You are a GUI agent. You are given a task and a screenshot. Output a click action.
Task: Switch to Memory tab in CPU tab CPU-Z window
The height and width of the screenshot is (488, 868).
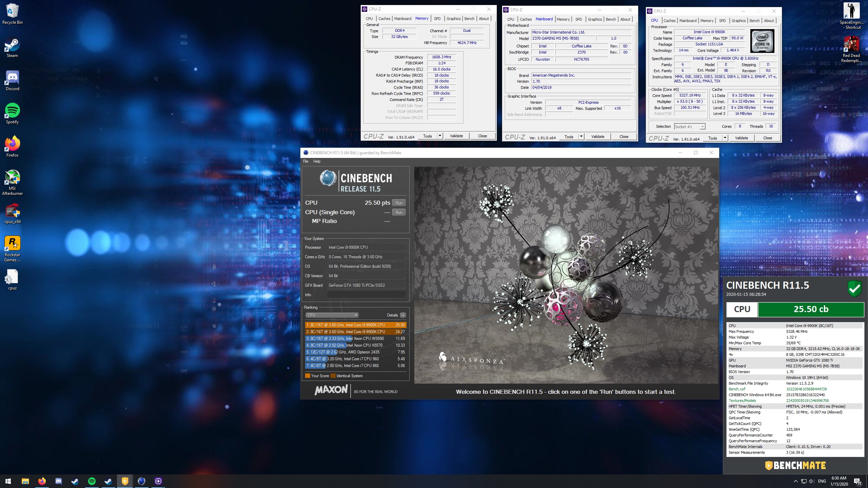pyautogui.click(x=707, y=21)
